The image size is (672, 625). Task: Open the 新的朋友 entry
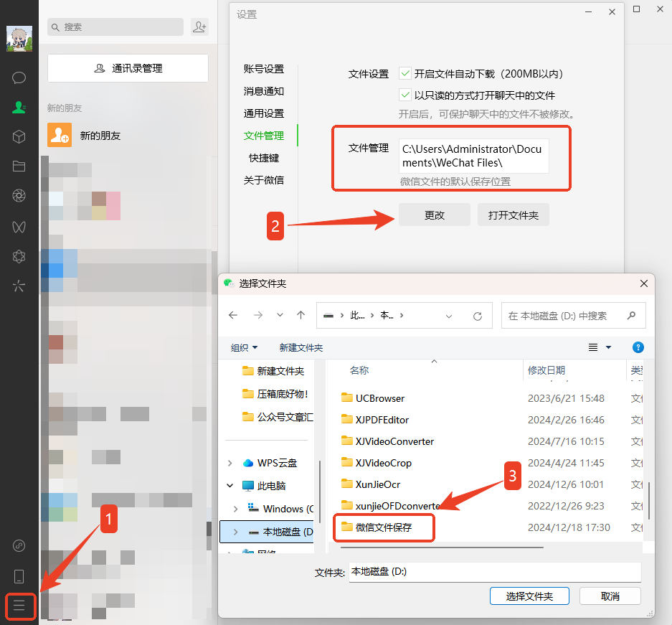coord(128,136)
